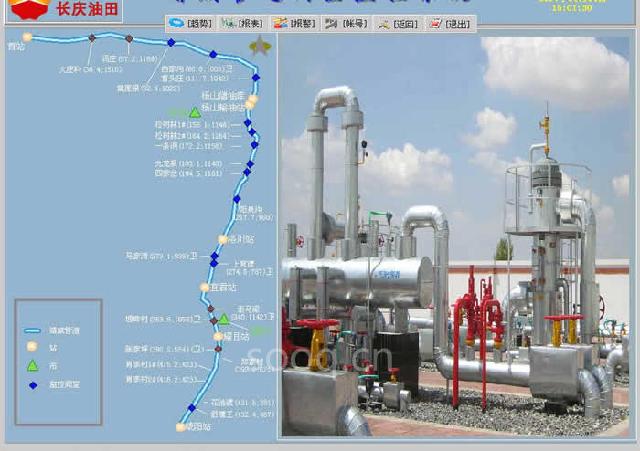Click blue valve diamond beside 四家岔
Image resolution: width=640 pixels, height=451 pixels.
246,173
